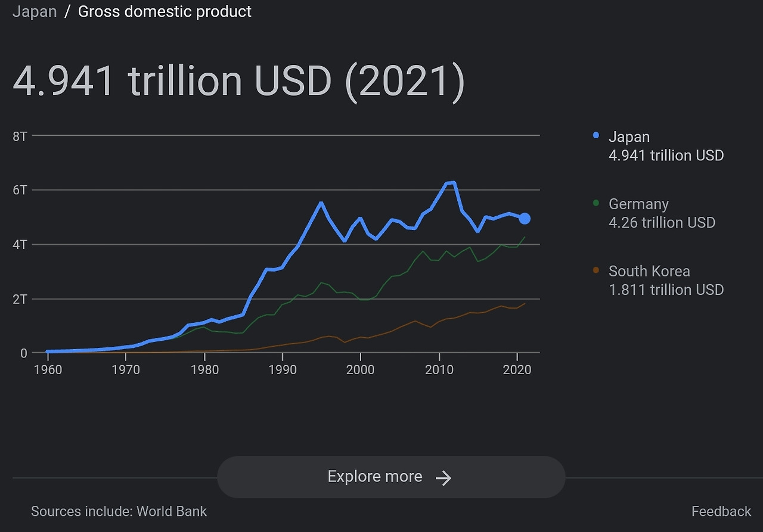Select the South Korea legend label

pyautogui.click(x=649, y=272)
